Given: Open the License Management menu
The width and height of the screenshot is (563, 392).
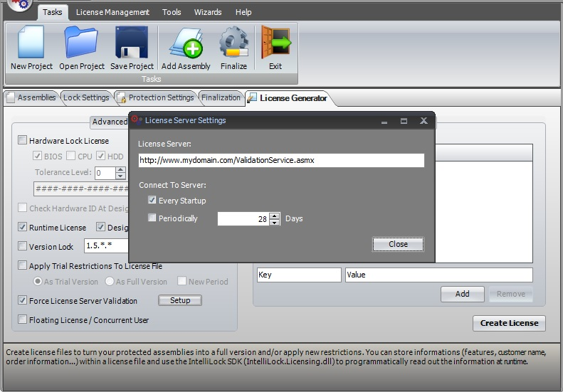Looking at the screenshot, I should pos(112,12).
